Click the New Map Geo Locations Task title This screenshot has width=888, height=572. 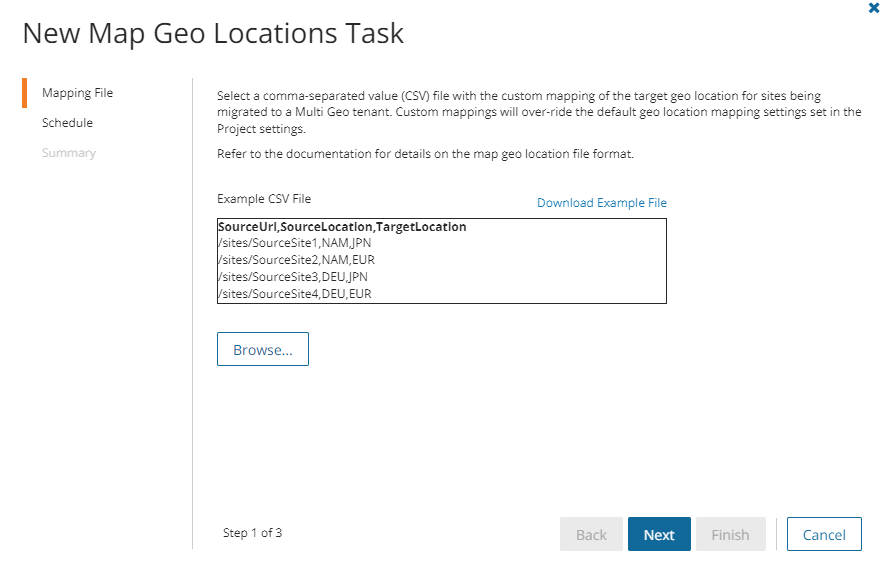[x=213, y=33]
